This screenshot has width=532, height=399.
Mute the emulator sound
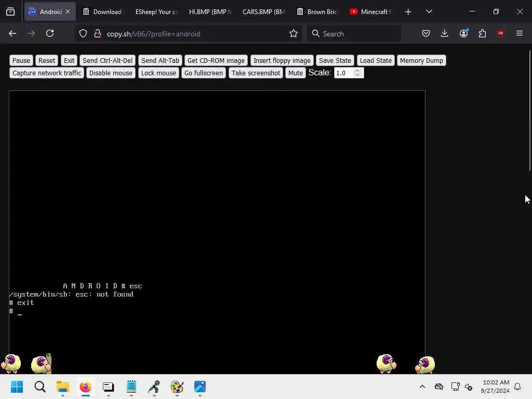[296, 73]
